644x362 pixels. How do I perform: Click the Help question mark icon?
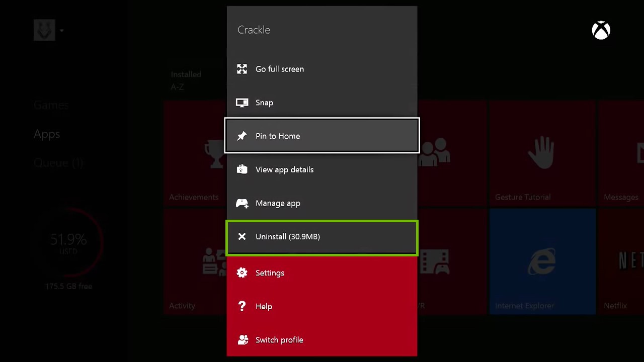[x=242, y=306]
